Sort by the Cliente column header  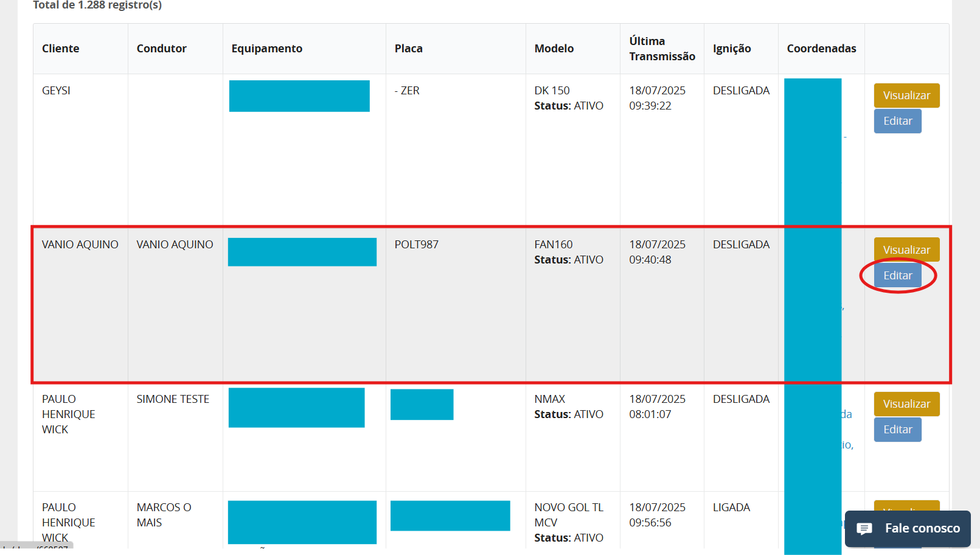[60, 49]
